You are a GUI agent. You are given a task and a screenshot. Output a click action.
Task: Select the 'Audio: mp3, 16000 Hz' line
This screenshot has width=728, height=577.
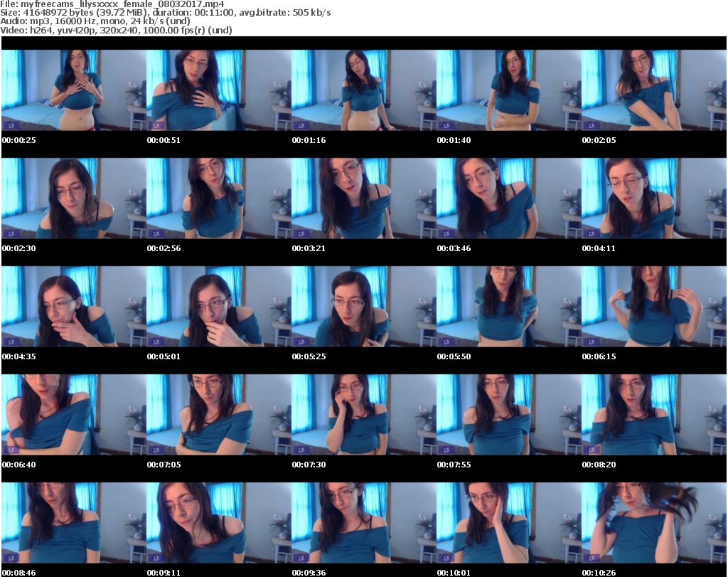pyautogui.click(x=95, y=21)
